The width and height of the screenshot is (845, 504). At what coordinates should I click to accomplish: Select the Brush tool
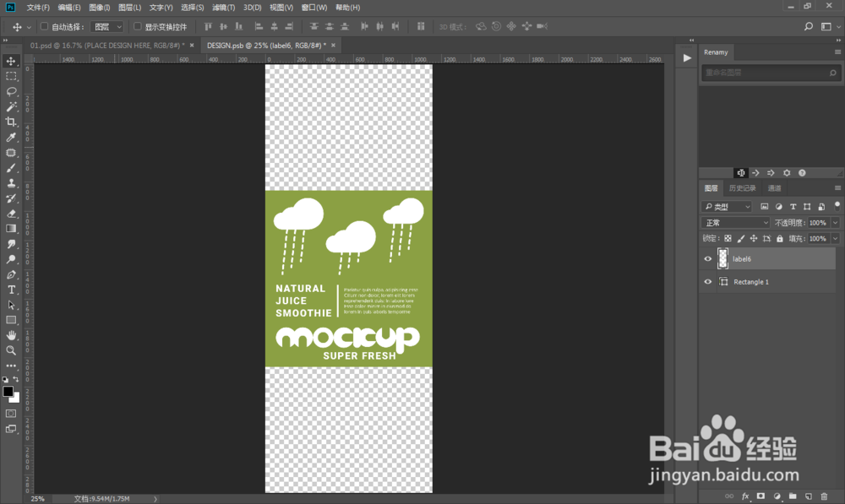(x=11, y=168)
